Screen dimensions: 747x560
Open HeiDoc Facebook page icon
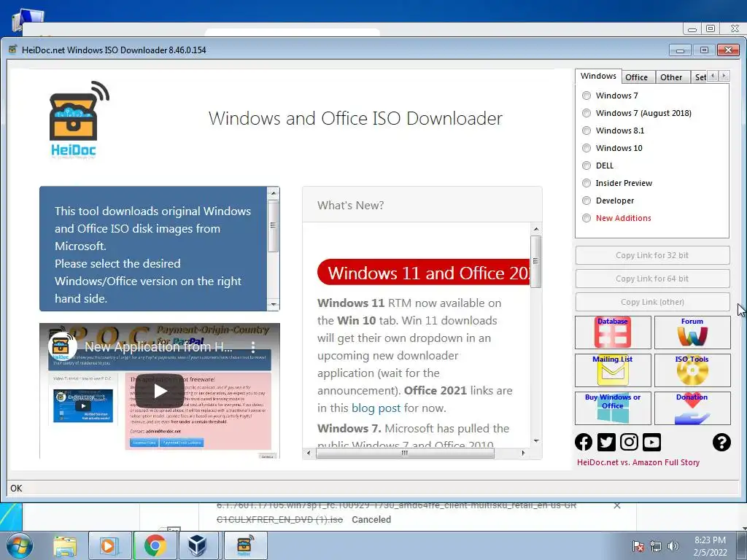(x=584, y=443)
